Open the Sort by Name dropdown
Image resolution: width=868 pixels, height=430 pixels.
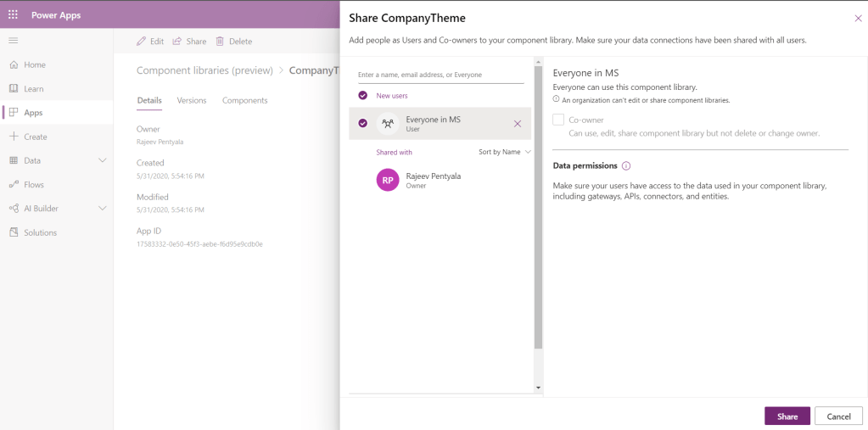point(504,152)
